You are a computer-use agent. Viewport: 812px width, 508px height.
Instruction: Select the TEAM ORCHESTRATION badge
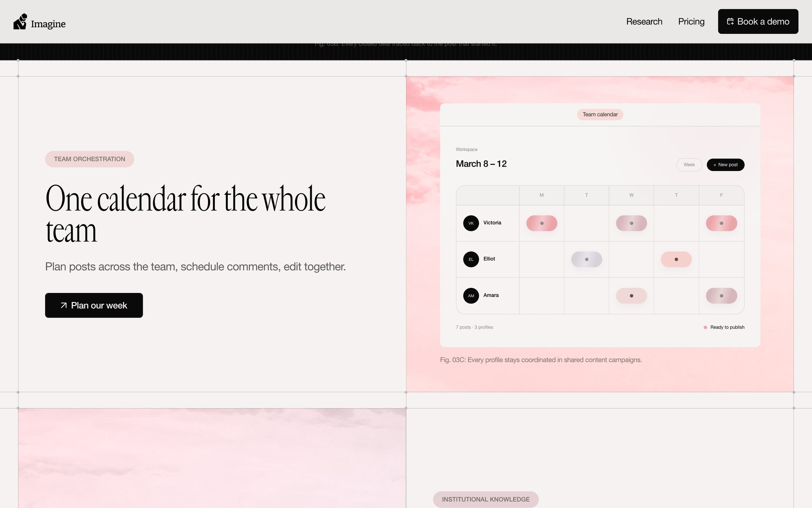89,159
